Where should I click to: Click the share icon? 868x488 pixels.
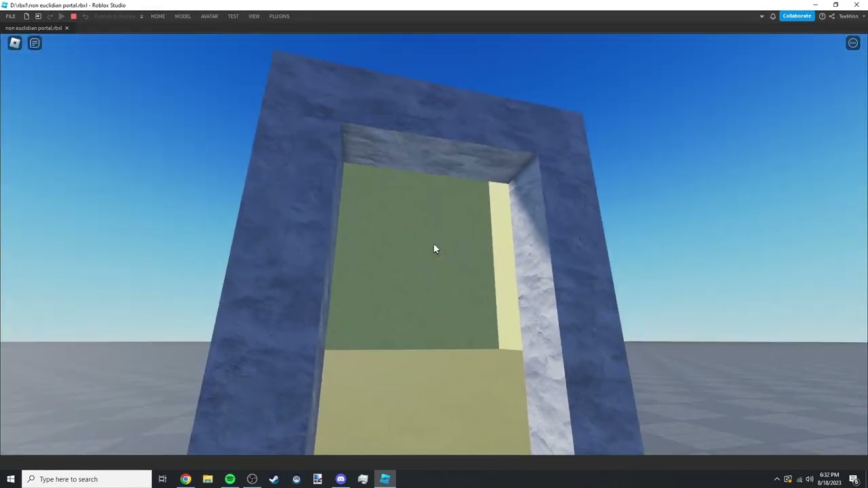(x=831, y=16)
